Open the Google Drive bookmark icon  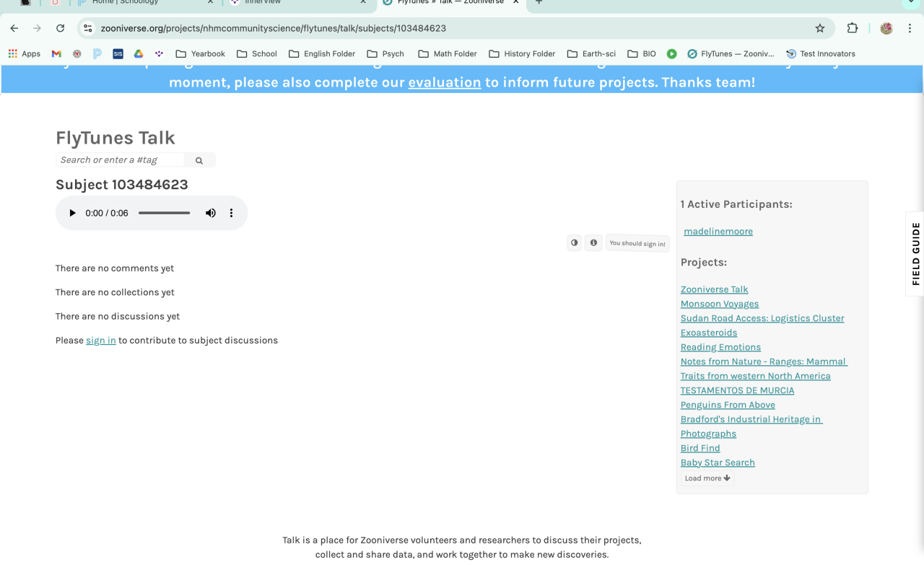point(139,53)
